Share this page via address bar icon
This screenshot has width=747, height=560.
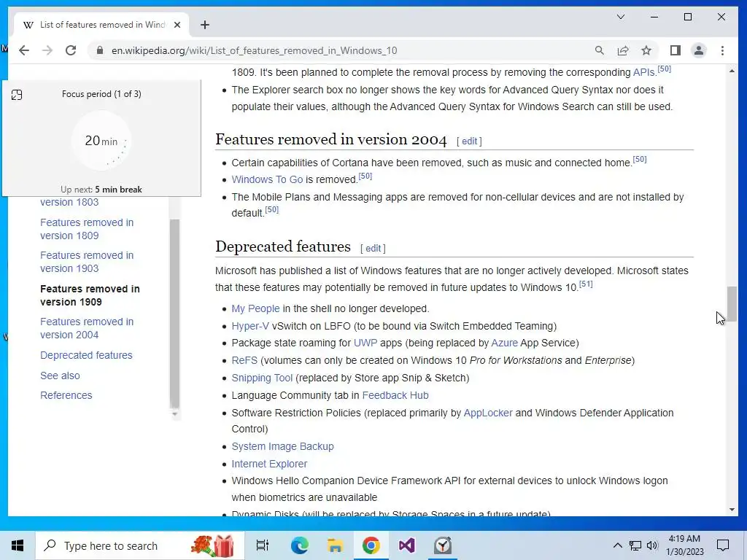(x=623, y=50)
